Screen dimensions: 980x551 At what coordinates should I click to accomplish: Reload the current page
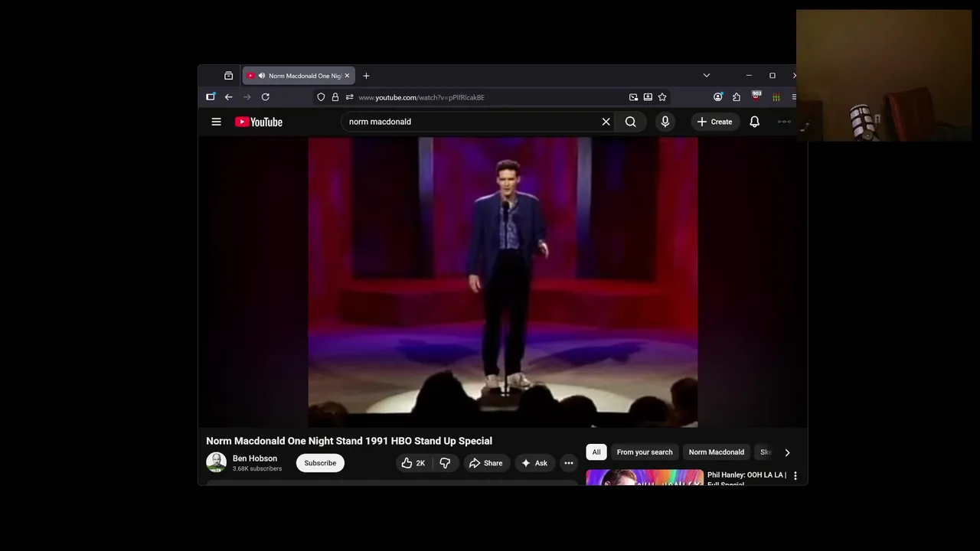tap(265, 97)
